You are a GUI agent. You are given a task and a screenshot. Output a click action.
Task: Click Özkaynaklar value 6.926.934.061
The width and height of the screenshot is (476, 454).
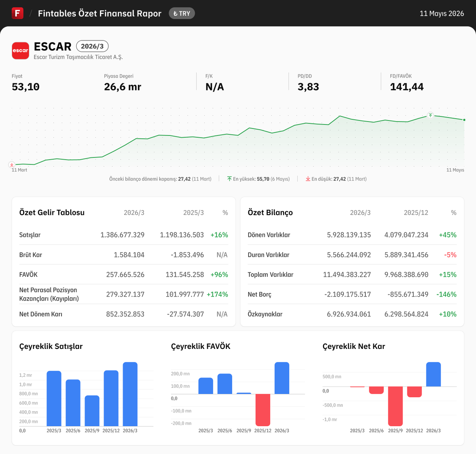(349, 314)
